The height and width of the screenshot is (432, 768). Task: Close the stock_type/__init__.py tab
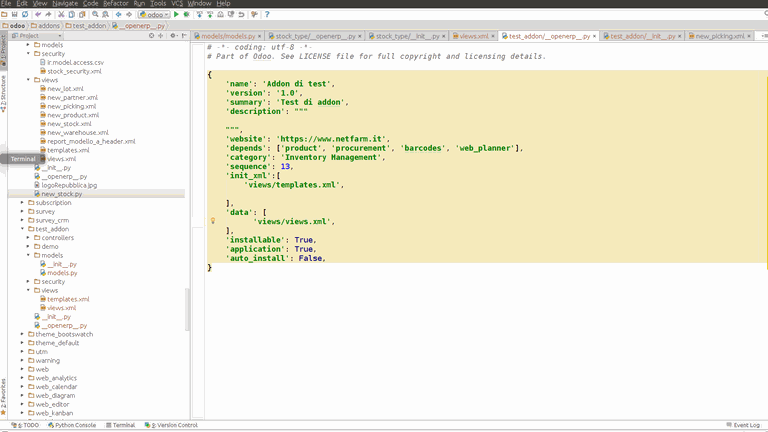tap(443, 36)
